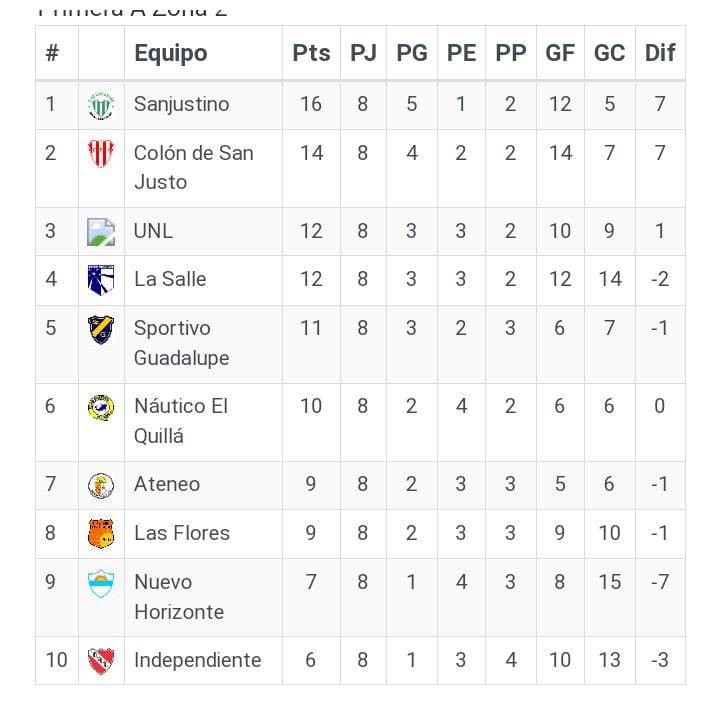The width and height of the screenshot is (712, 702).
Task: Click the Independiente red shield icon
Action: 101,660
